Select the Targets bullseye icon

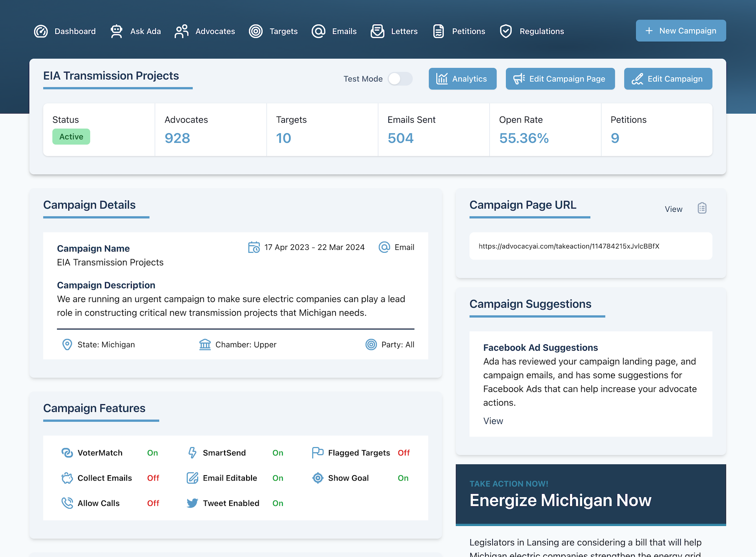[255, 31]
